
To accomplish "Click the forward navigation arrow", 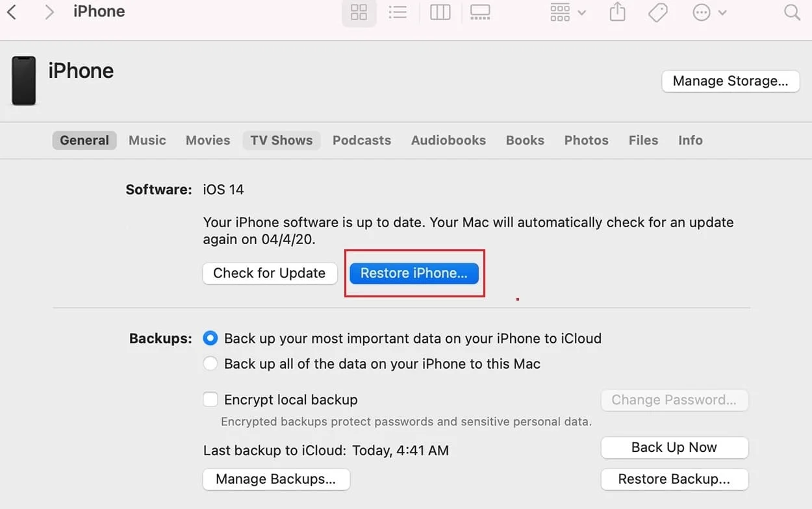I will (x=49, y=11).
